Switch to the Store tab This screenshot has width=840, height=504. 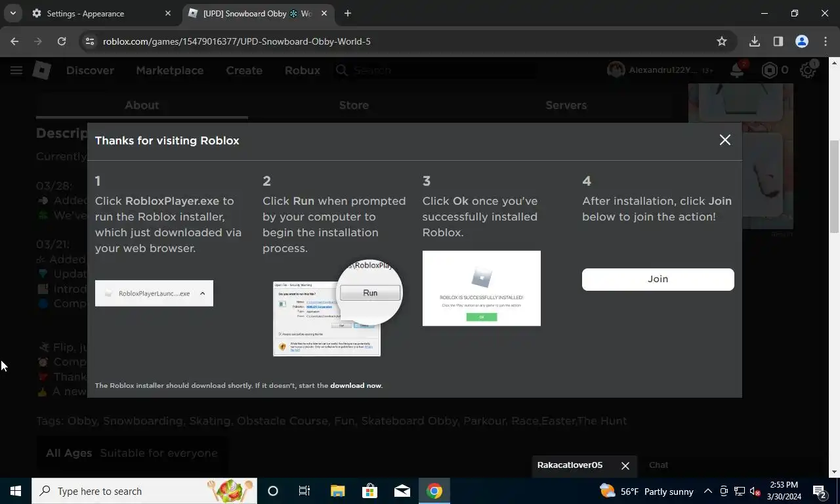(x=354, y=105)
